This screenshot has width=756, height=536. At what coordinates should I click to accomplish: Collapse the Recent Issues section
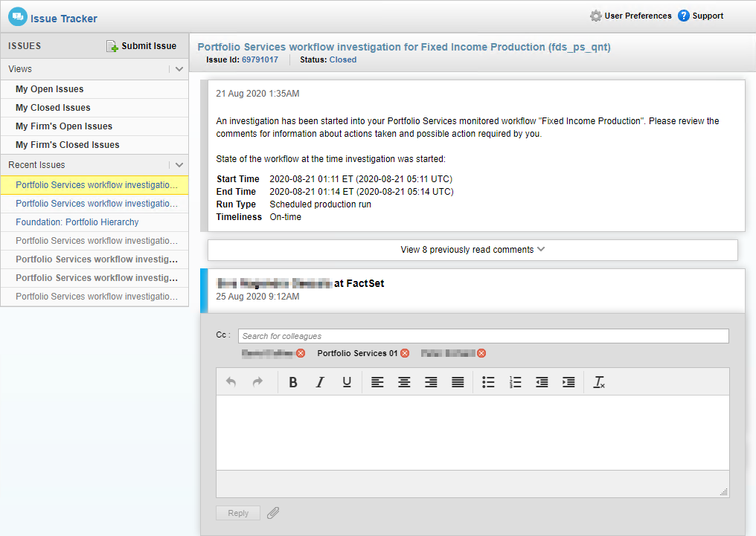(x=179, y=164)
